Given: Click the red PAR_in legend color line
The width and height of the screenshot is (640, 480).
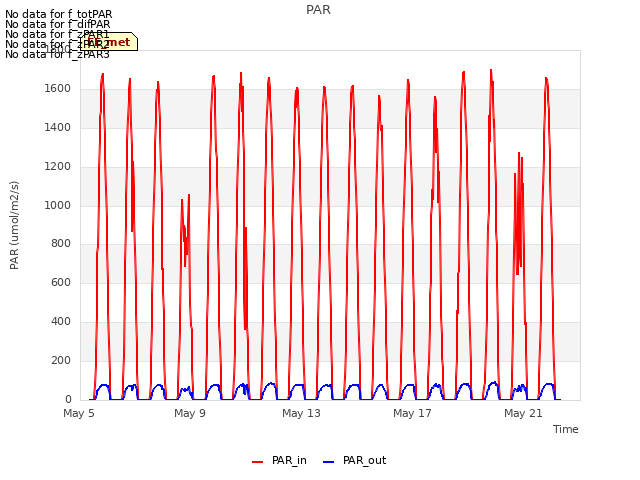Looking at the screenshot, I should 258,462.
